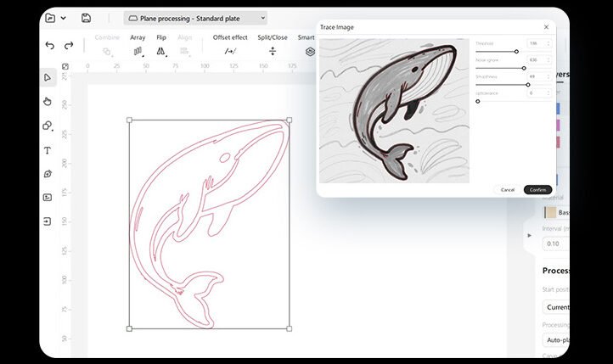Click the import icon in left sidebar
Screen dimensions: 613x364
click(x=47, y=221)
